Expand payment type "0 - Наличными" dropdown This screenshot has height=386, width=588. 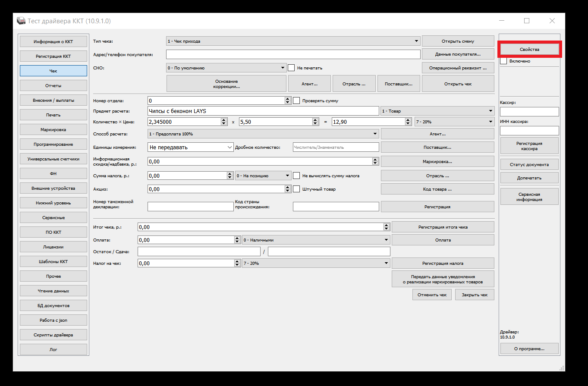click(x=316, y=240)
